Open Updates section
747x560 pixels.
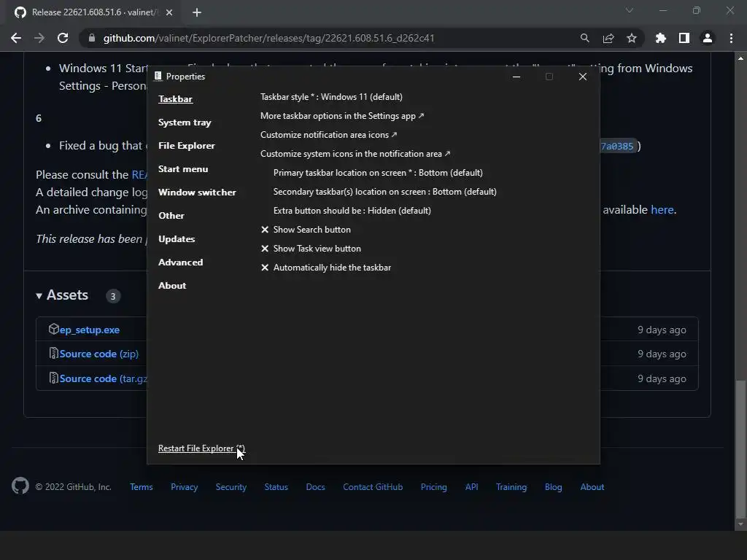177,239
